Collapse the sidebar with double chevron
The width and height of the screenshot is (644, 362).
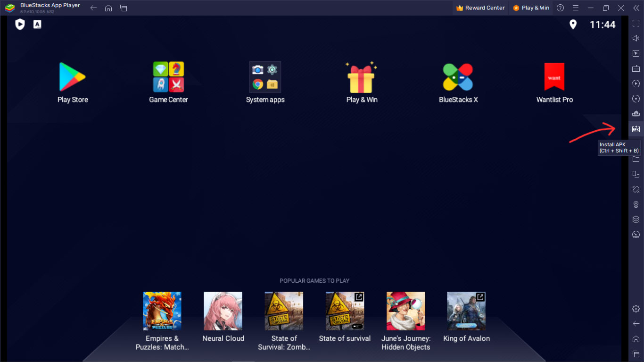[636, 8]
